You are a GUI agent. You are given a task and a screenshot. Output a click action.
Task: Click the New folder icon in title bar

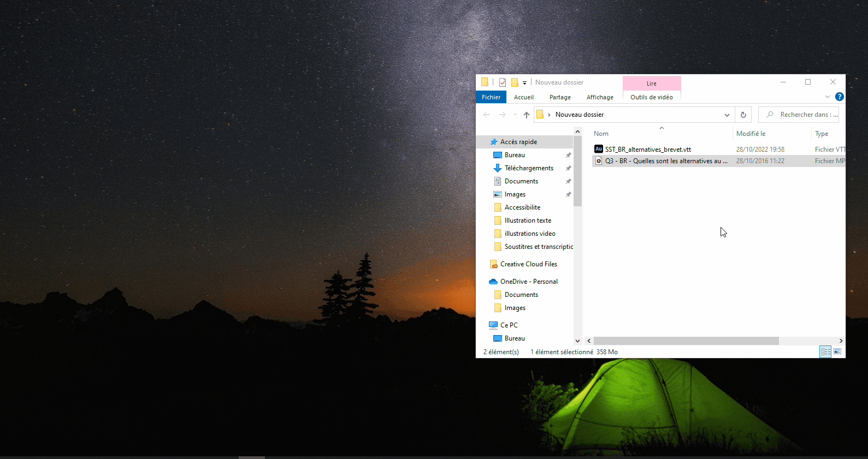pyautogui.click(x=515, y=82)
